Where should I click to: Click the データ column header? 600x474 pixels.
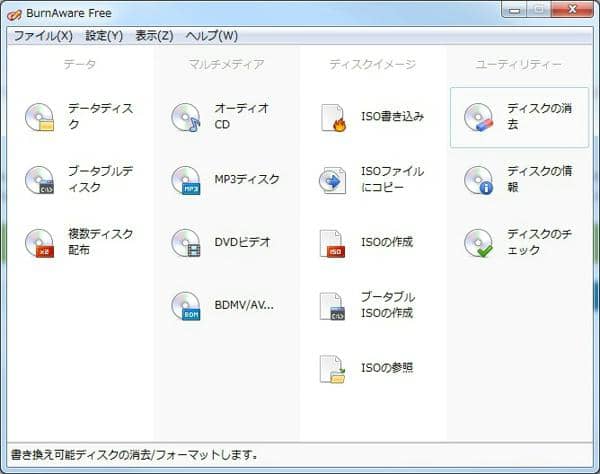[x=80, y=64]
